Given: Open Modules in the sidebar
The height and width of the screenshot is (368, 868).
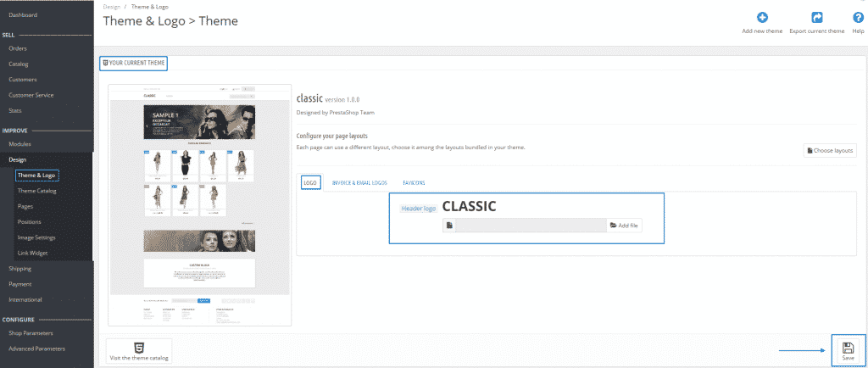Looking at the screenshot, I should [x=20, y=144].
